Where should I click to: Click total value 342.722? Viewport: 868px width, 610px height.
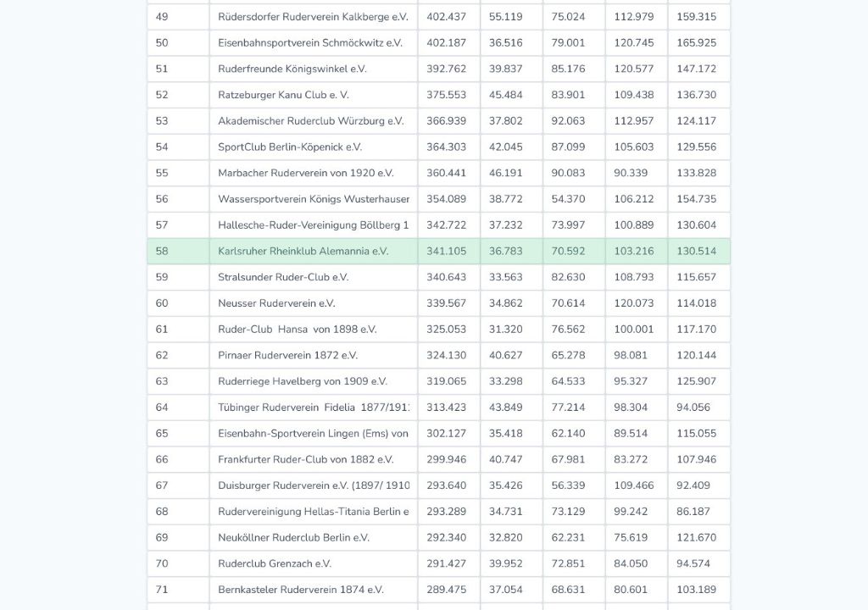[x=446, y=225]
